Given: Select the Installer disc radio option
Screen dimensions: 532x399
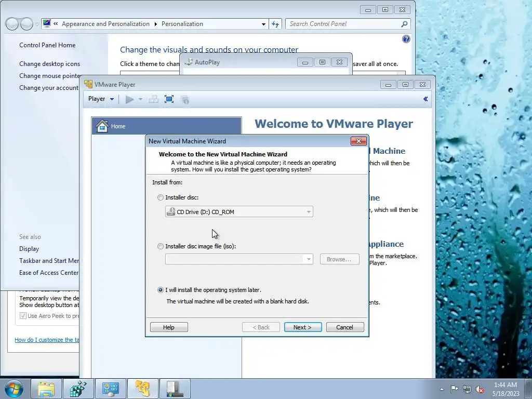Looking at the screenshot, I should pos(161,197).
